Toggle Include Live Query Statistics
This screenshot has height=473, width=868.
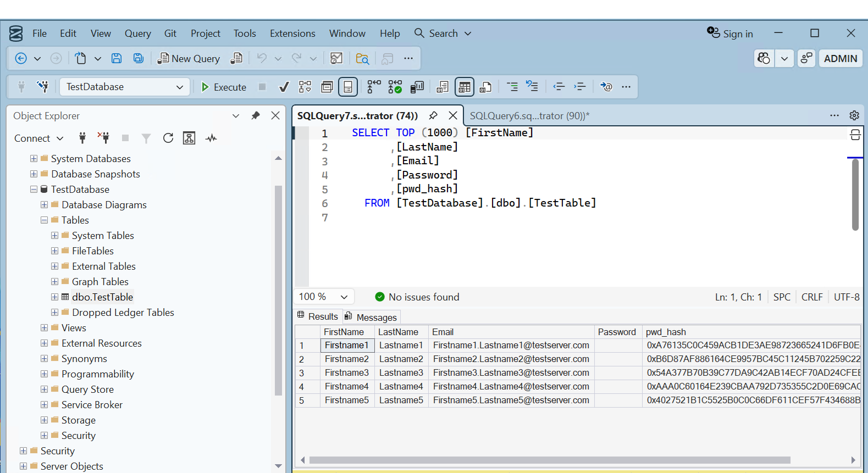395,87
